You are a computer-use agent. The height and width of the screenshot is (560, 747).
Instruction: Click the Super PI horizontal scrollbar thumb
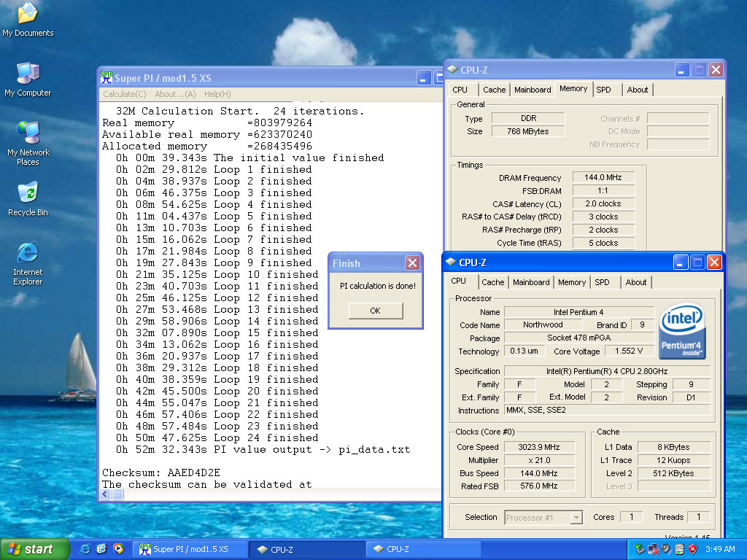pos(117,495)
